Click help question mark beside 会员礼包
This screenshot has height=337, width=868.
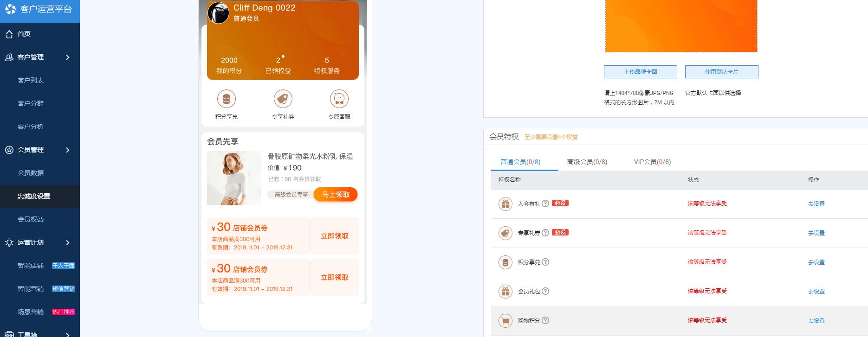[x=545, y=291]
